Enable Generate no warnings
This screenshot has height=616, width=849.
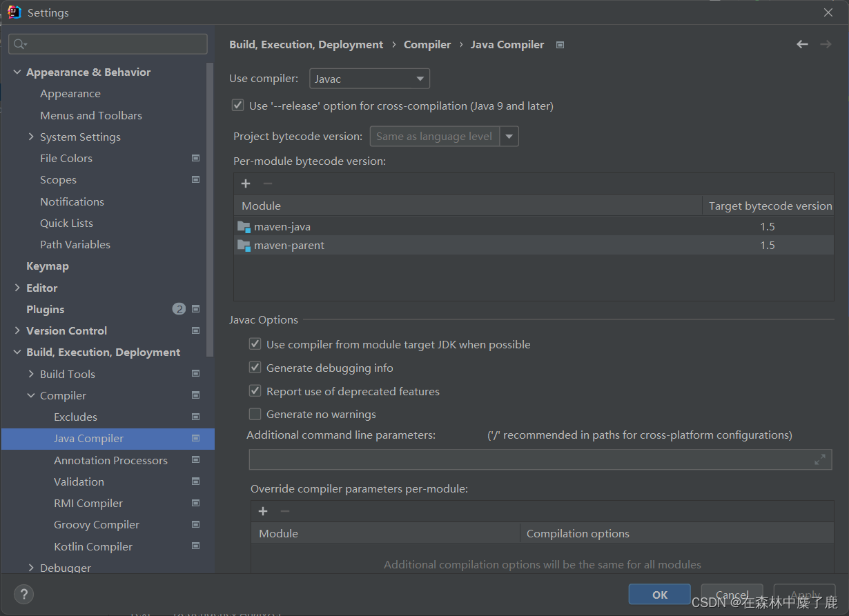[255, 414]
